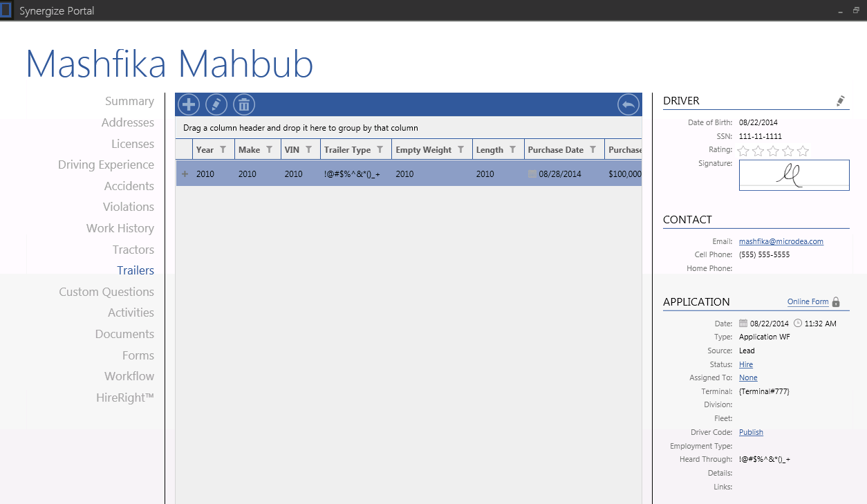
Task: Click the mashfika@microdea.com email link
Action: pyautogui.click(x=781, y=241)
